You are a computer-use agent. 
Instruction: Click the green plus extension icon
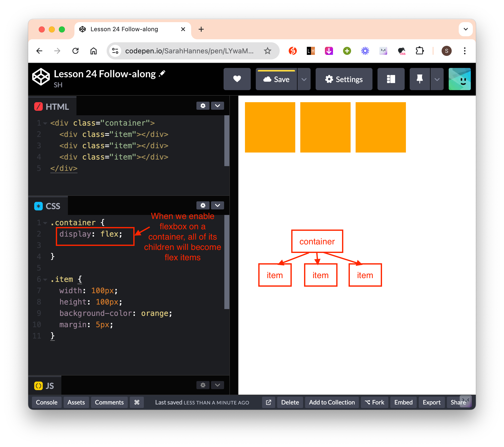(347, 51)
